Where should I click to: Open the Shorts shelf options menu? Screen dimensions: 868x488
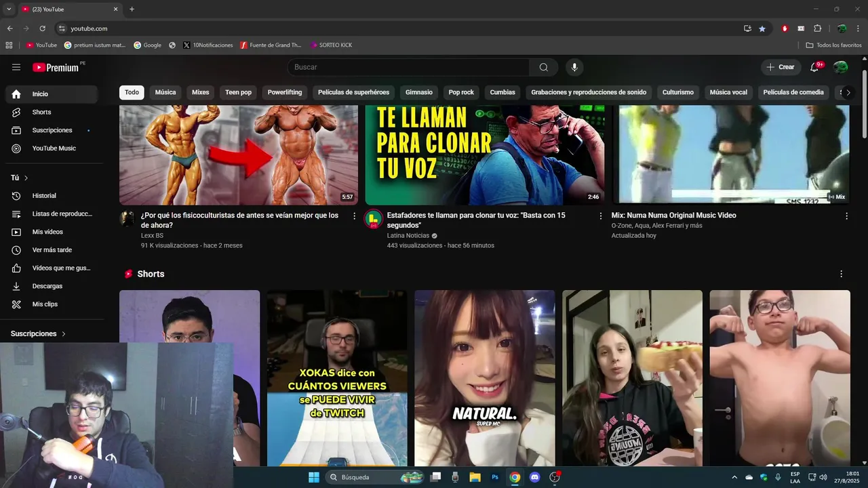click(x=842, y=274)
